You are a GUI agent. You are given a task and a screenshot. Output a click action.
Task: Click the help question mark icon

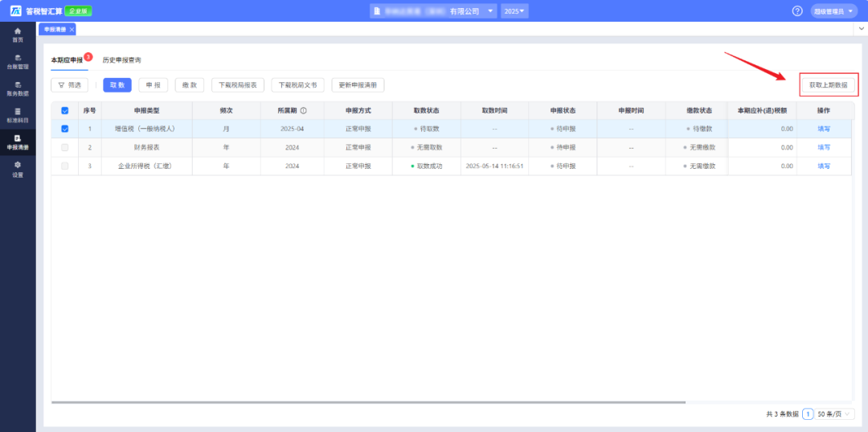(x=797, y=11)
